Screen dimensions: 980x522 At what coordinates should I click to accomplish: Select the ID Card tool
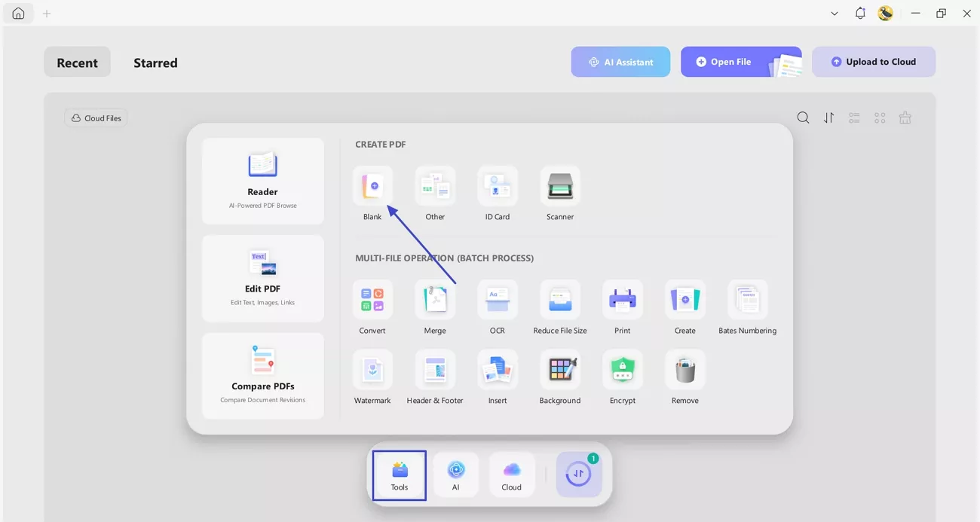coord(498,187)
